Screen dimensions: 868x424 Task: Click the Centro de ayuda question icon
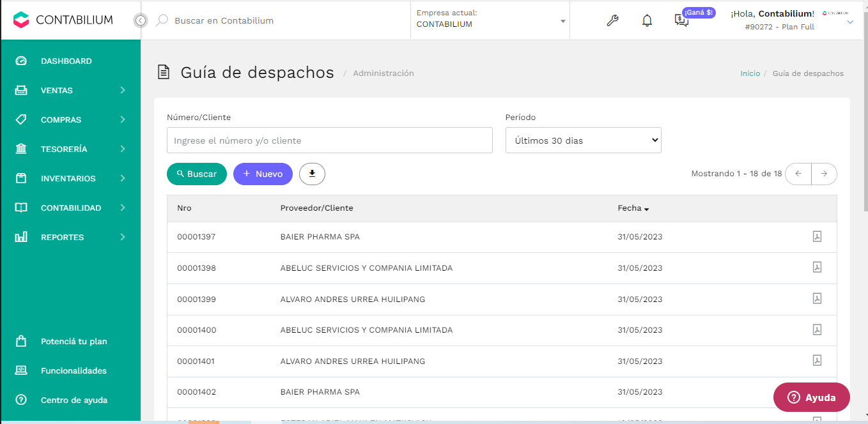(x=21, y=400)
